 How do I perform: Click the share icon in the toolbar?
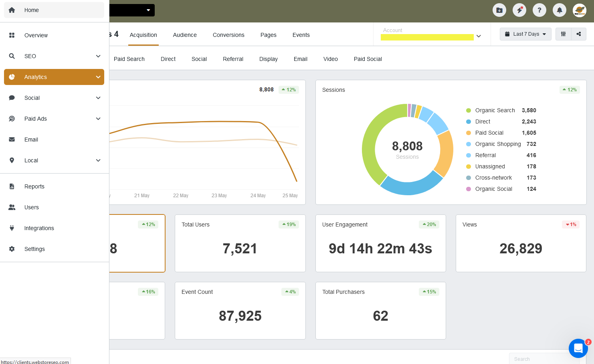point(579,34)
